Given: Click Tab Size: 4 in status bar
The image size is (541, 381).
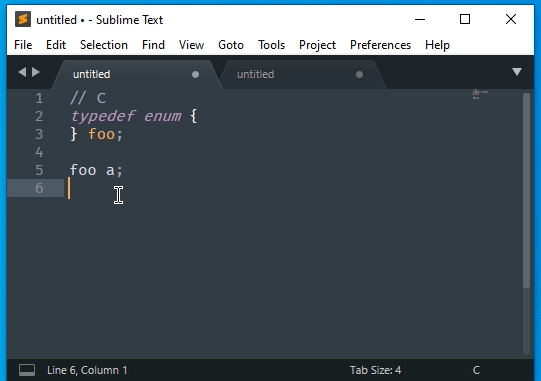Looking at the screenshot, I should 375,370.
